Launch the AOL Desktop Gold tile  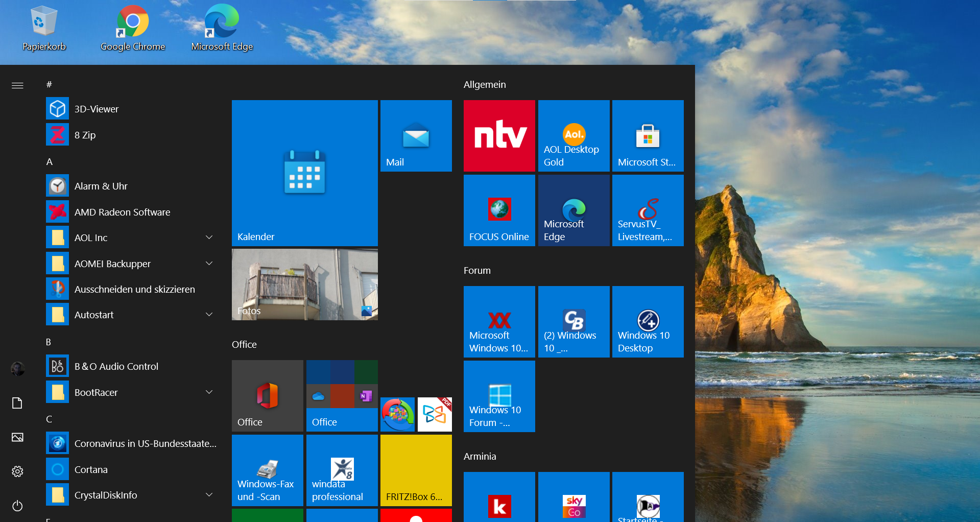(574, 136)
